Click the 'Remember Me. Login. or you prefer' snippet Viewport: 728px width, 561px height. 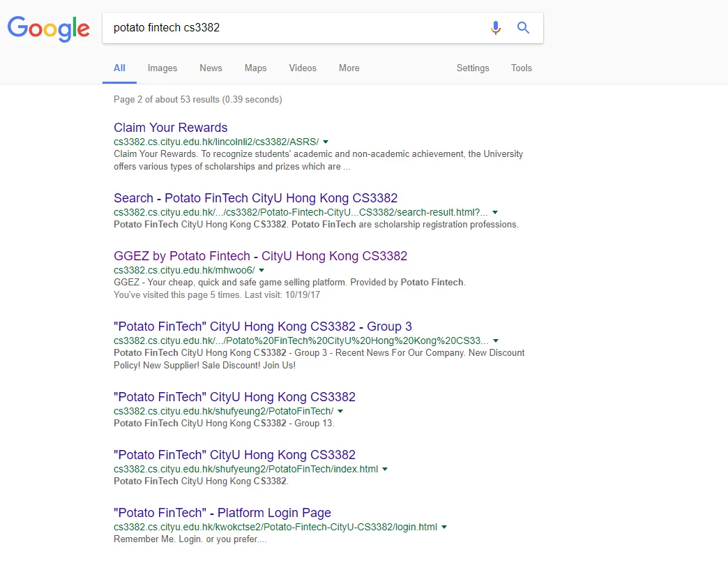tap(190, 539)
